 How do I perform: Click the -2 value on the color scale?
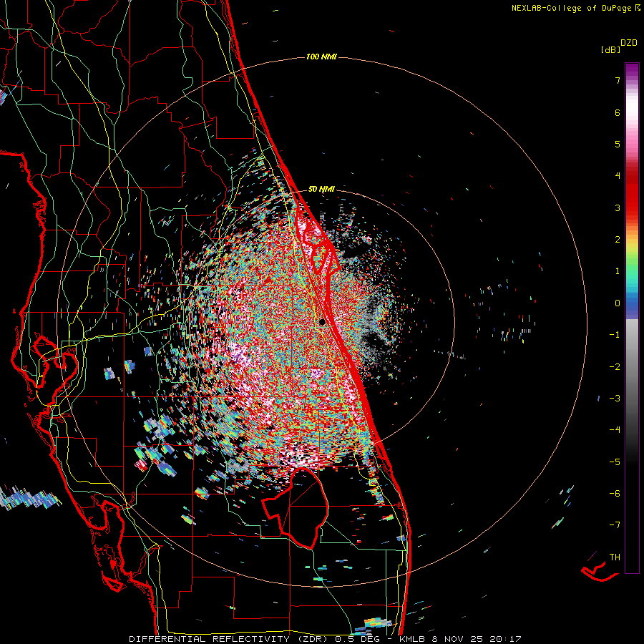[x=615, y=367]
